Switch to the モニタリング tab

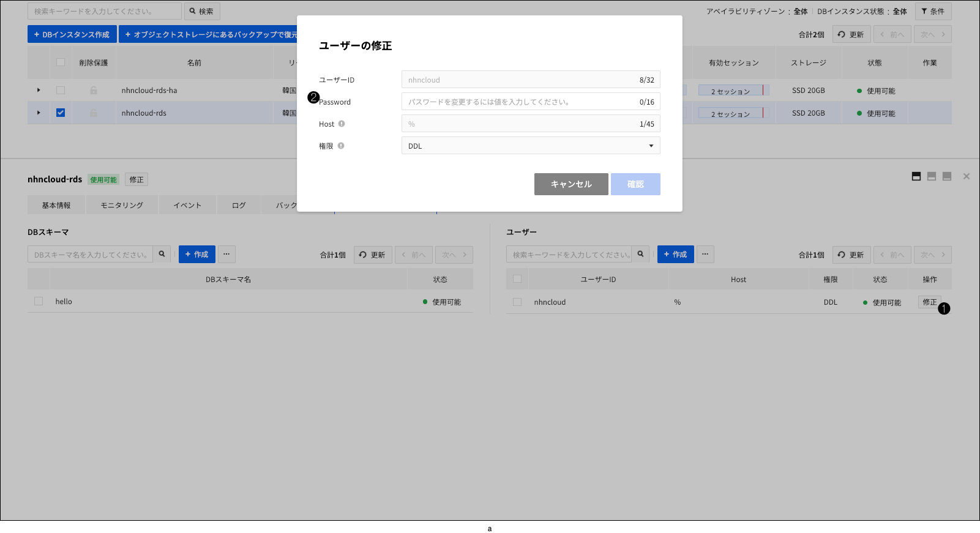(122, 205)
